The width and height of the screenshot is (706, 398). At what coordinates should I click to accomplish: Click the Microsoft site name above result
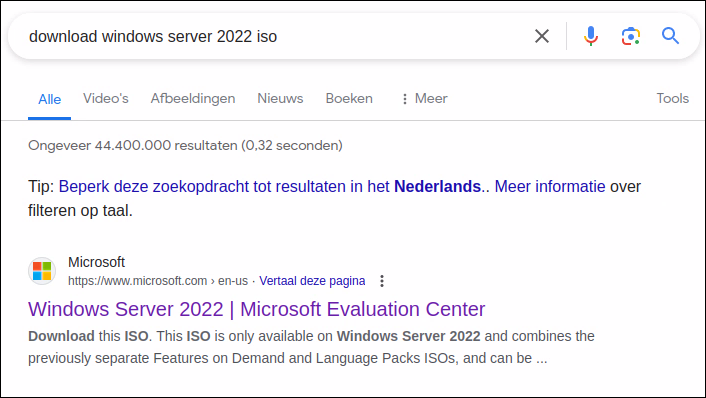tap(96, 262)
